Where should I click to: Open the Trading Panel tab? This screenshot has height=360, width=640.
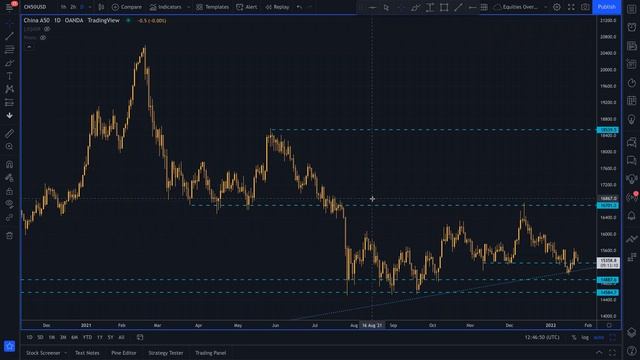click(x=211, y=353)
